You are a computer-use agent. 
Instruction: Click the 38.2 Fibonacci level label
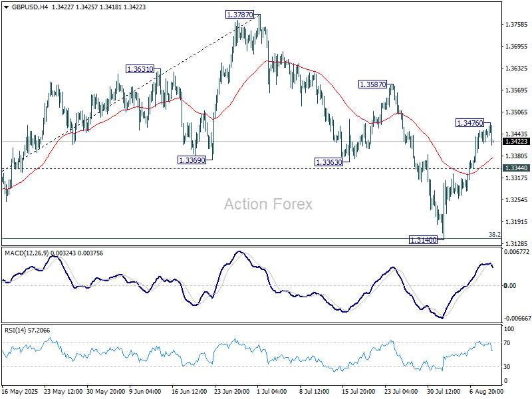click(494, 234)
